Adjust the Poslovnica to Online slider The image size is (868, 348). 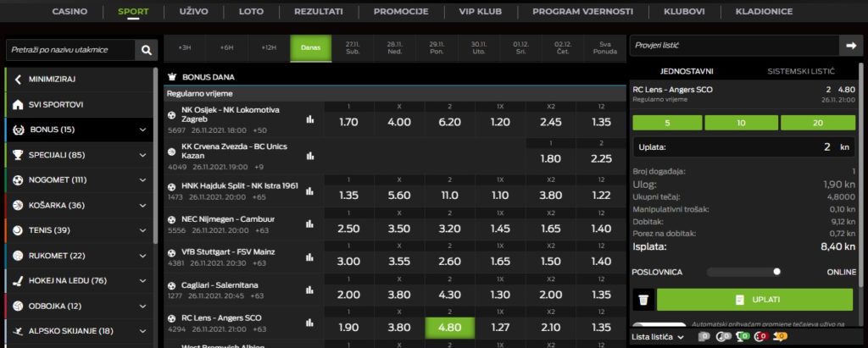[x=776, y=272]
